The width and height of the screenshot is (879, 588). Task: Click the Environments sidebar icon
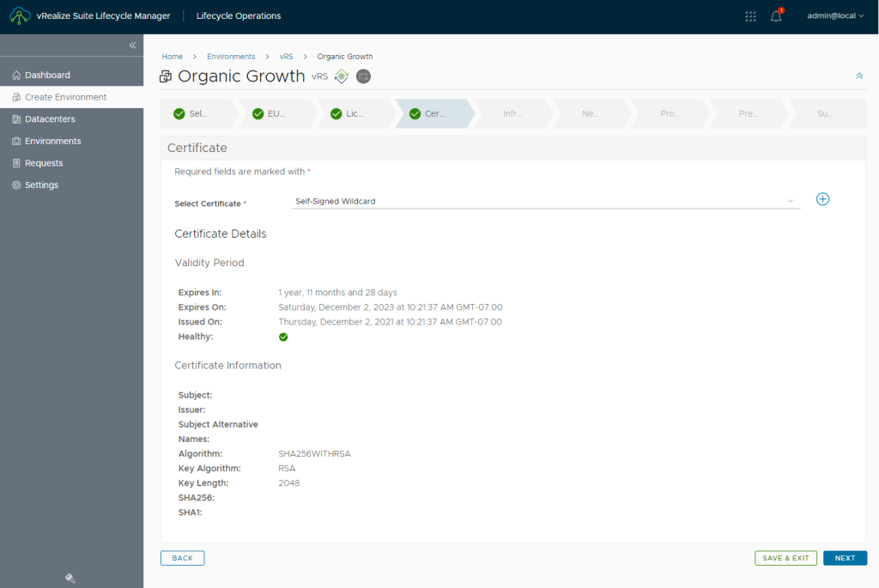[16, 142]
